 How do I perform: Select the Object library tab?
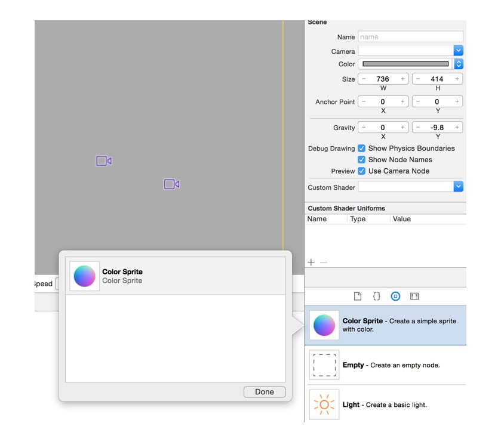[x=395, y=296]
